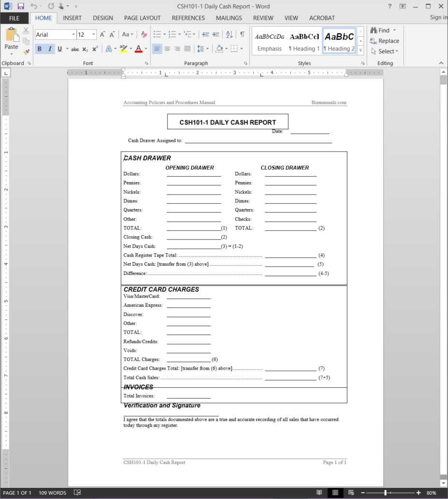The image size is (448, 499).
Task: Apply strikethrough formatting
Action: click(75, 49)
